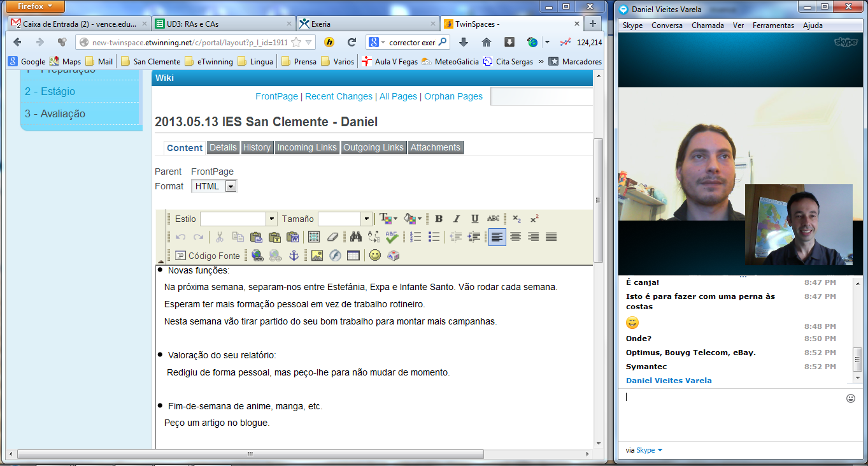
Task: Open find with binoculars icon
Action: 355,237
